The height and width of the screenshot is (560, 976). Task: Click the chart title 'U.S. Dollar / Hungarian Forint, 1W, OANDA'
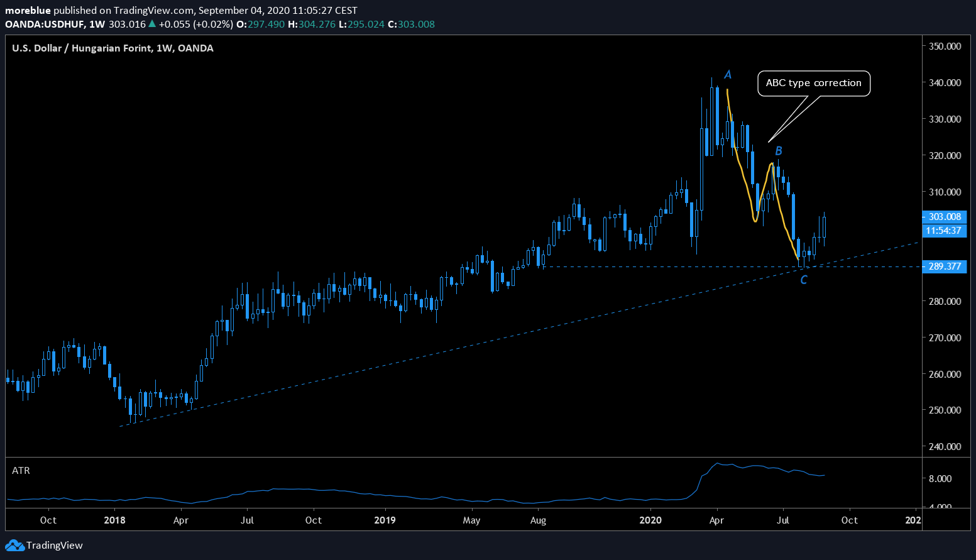pyautogui.click(x=112, y=48)
